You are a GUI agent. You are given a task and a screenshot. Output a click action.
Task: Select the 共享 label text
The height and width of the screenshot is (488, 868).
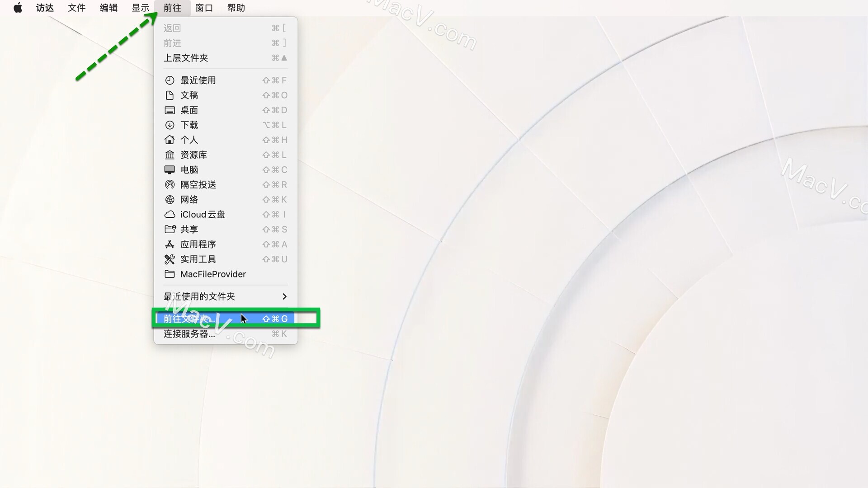click(189, 230)
